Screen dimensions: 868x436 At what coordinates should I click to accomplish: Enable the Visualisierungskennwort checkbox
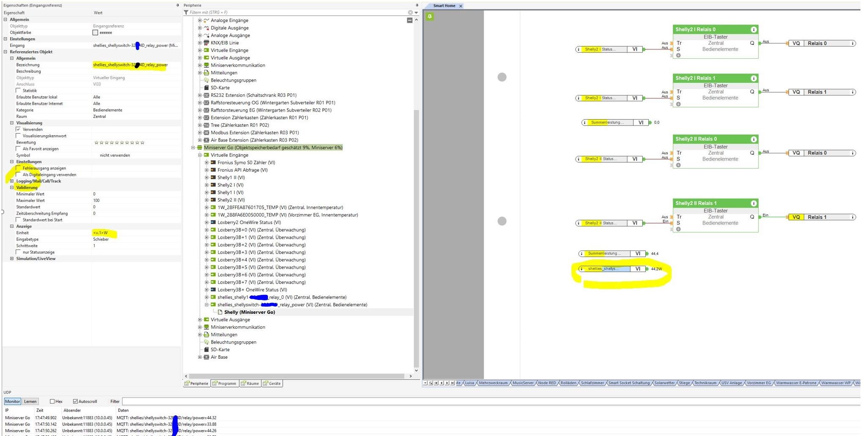[x=18, y=136]
